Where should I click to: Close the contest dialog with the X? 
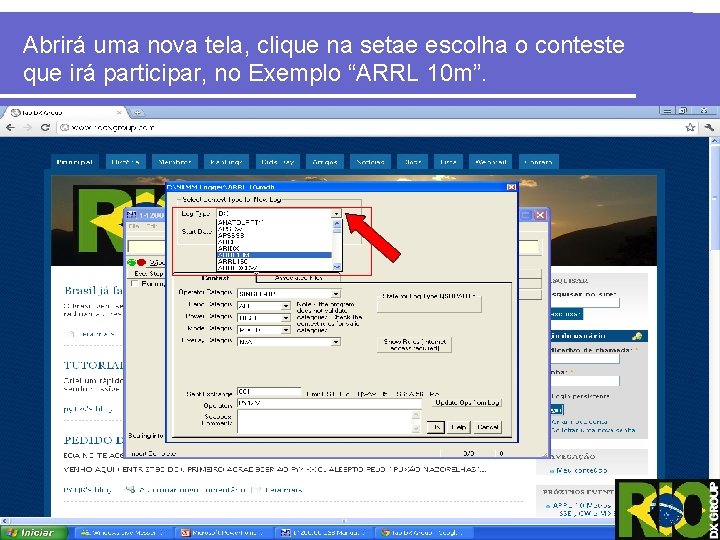(x=511, y=187)
